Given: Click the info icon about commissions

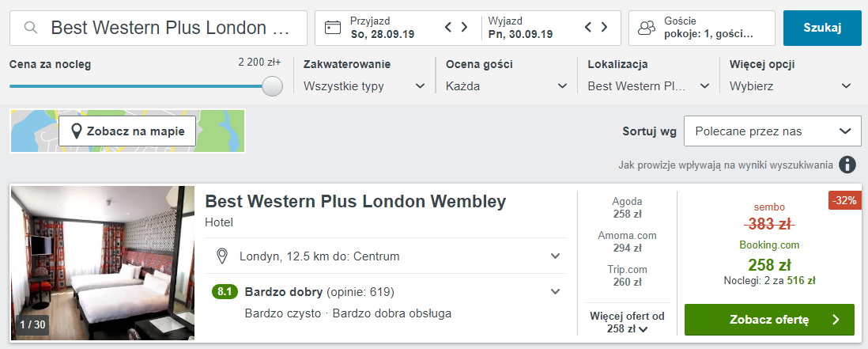Looking at the screenshot, I should (847, 165).
